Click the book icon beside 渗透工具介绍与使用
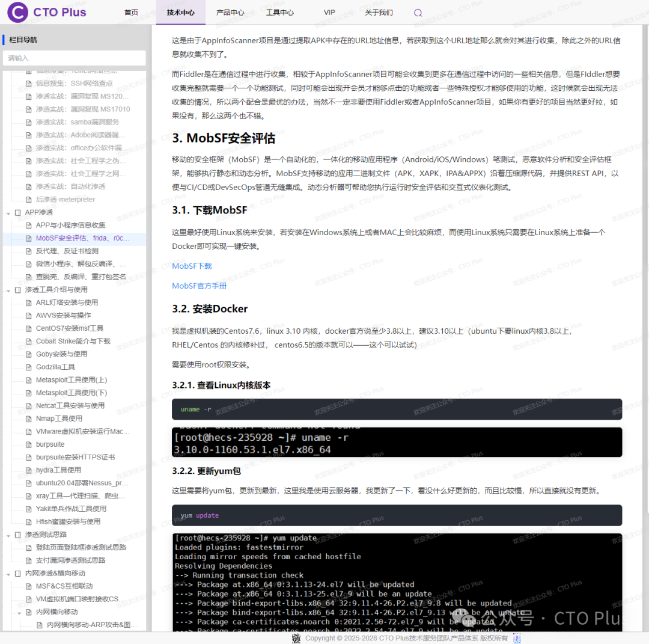649x644 pixels. click(x=18, y=290)
